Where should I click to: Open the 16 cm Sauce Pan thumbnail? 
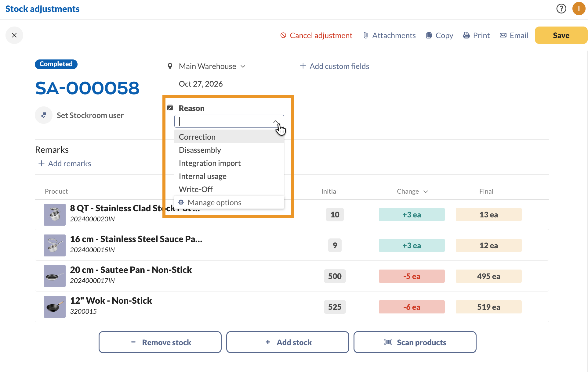click(55, 245)
